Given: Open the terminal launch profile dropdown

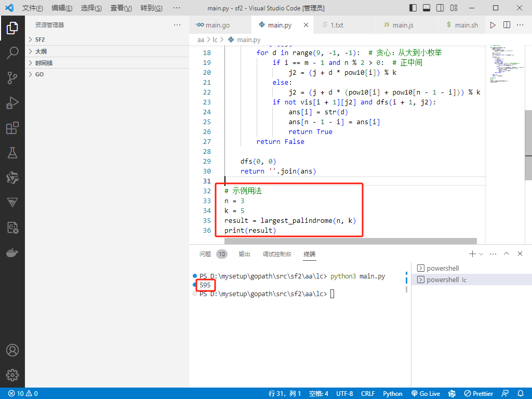Looking at the screenshot, I should [481, 254].
